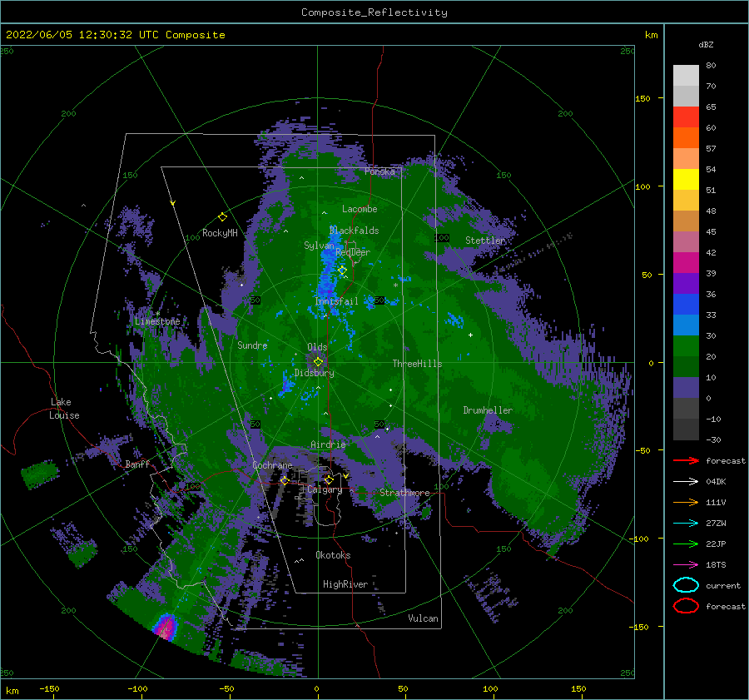This screenshot has height=700, width=749.
Task: Click the Lacombe city label
Action: (360, 209)
